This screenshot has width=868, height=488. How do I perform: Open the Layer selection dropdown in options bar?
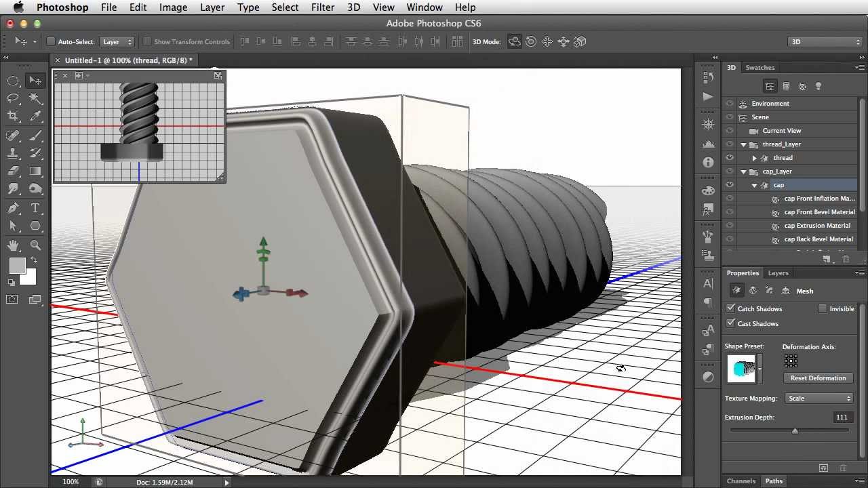[x=117, y=41]
